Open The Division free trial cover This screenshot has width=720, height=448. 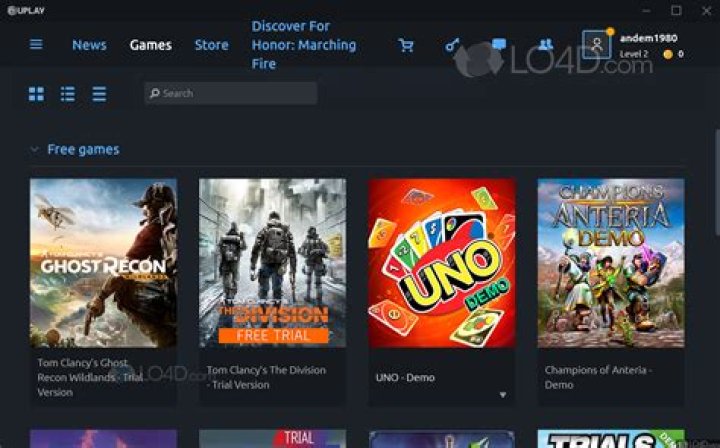[x=273, y=263]
